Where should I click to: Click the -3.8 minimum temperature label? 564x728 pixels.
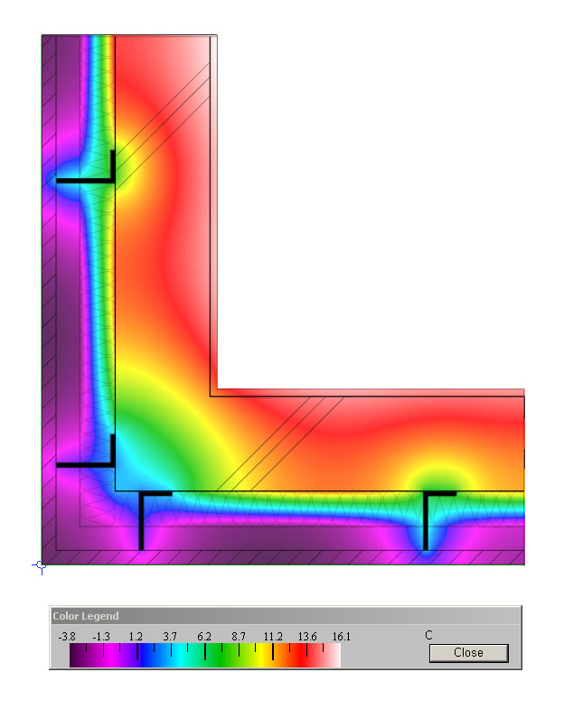pyautogui.click(x=67, y=637)
